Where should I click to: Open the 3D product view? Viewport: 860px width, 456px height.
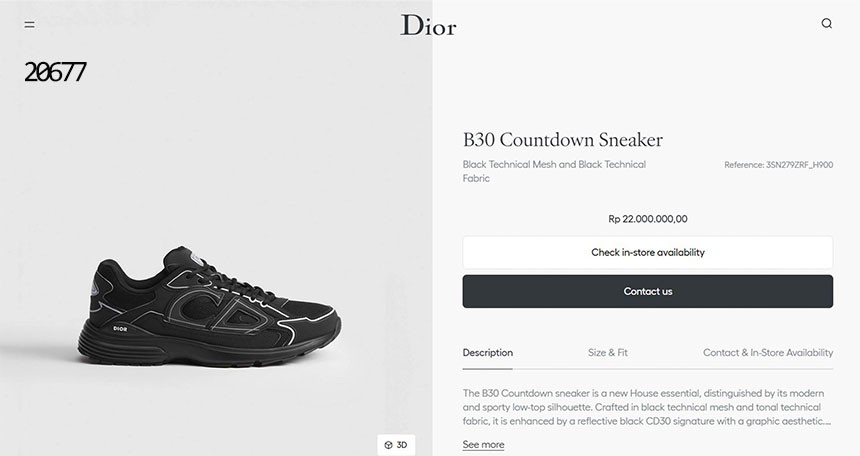tap(396, 445)
